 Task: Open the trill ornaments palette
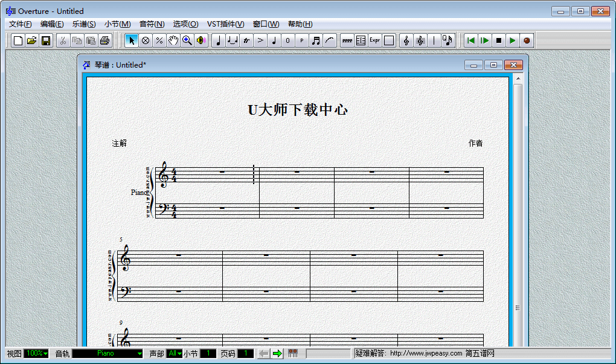pyautogui.click(x=246, y=40)
